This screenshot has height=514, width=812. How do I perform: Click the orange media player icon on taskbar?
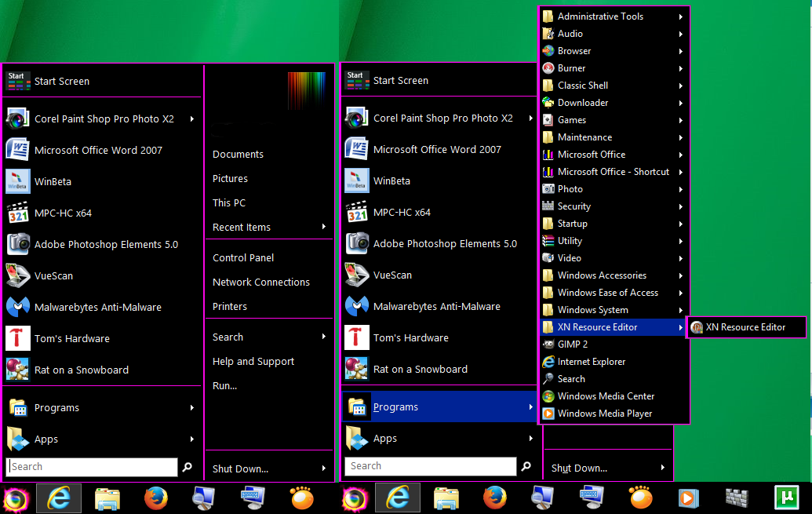click(688, 498)
